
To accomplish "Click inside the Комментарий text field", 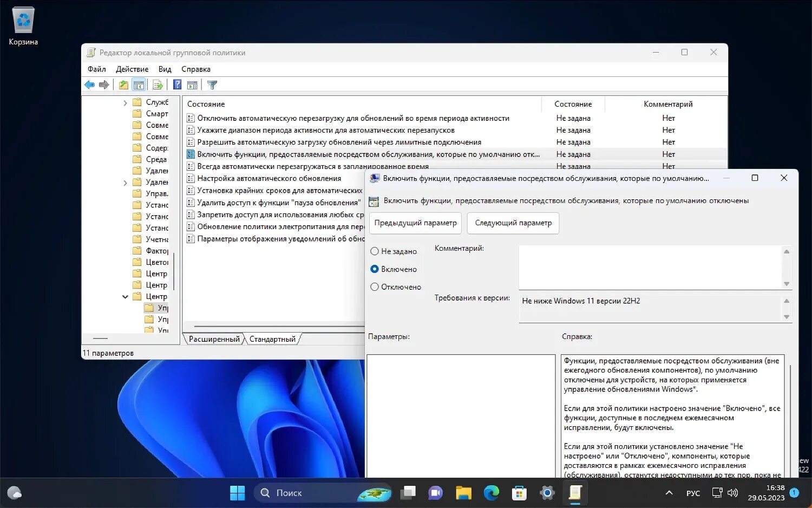I will pos(650,268).
